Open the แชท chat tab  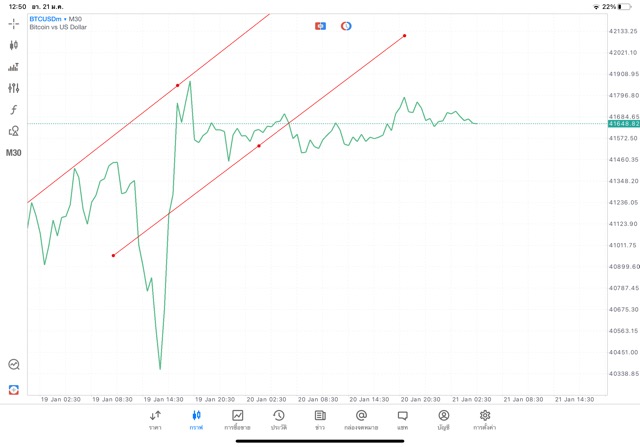pyautogui.click(x=402, y=419)
